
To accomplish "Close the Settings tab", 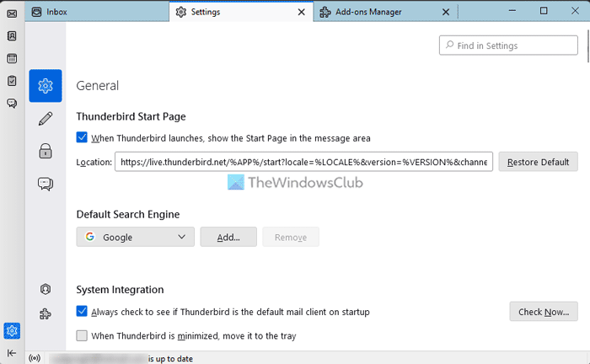I will coord(302,12).
